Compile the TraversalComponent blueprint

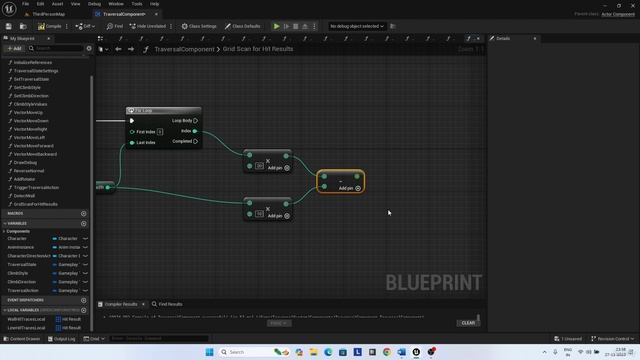pos(49,26)
